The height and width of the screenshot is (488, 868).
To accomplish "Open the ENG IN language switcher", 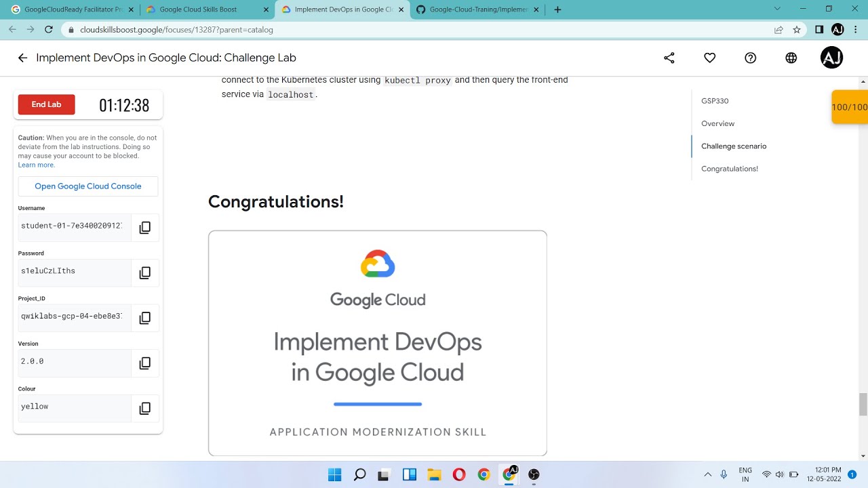I will (745, 474).
